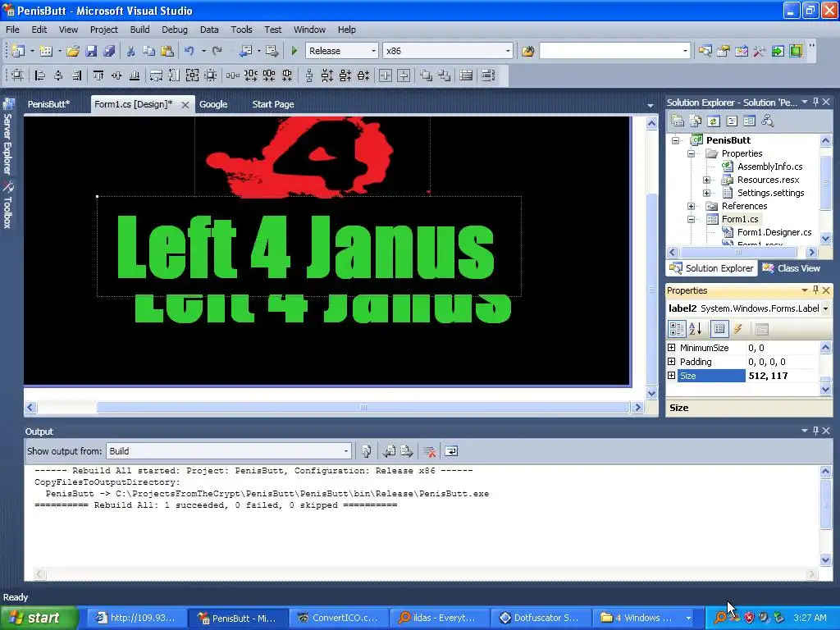The height and width of the screenshot is (630, 840).
Task: Click the green Start Debugging arrow
Action: (294, 51)
